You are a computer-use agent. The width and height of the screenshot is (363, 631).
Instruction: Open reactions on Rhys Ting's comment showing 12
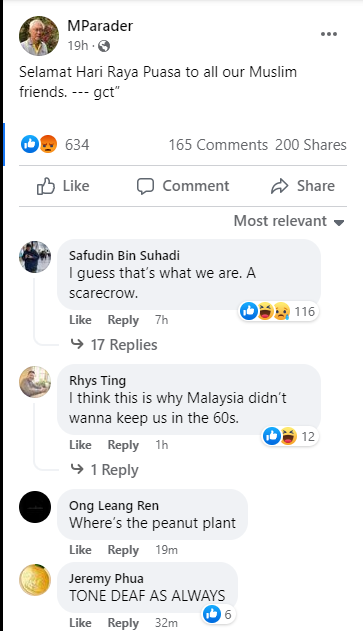pos(290,436)
